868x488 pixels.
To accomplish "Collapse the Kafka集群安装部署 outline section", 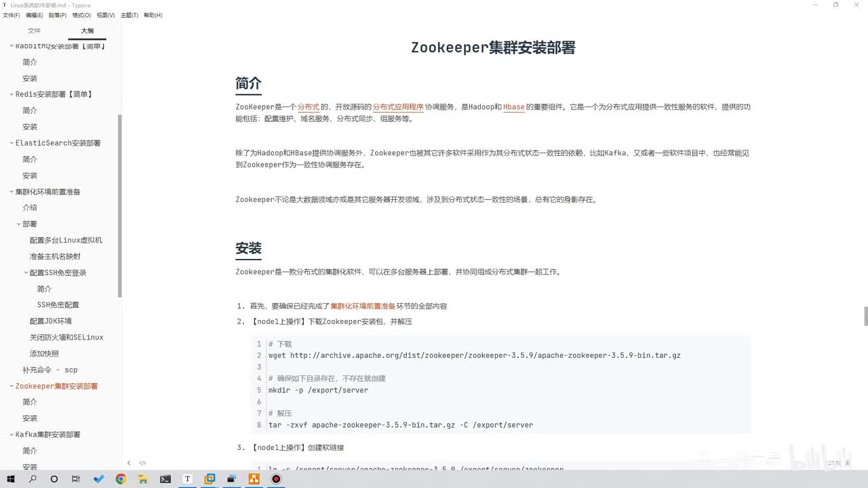I will [x=11, y=434].
